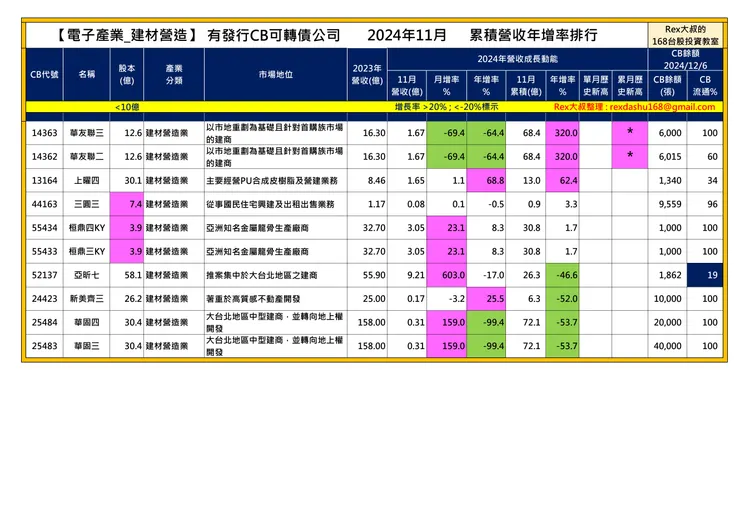740x523 pixels.
Task: Select the 名稱 column header
Action: click(86, 75)
